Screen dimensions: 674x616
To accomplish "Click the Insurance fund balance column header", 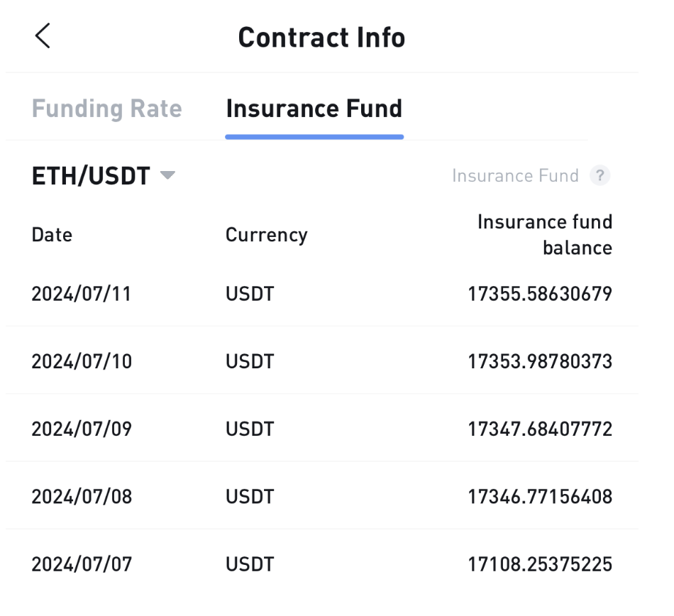I will (545, 235).
